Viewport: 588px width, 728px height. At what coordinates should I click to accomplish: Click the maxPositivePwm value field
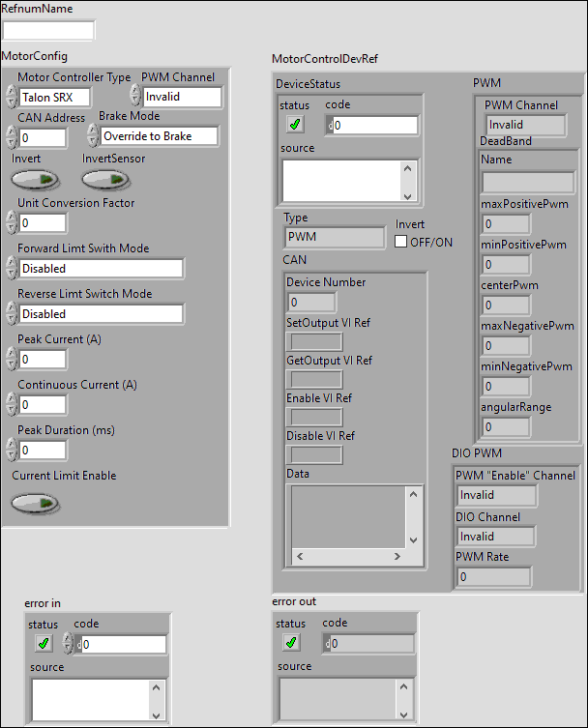(x=506, y=224)
